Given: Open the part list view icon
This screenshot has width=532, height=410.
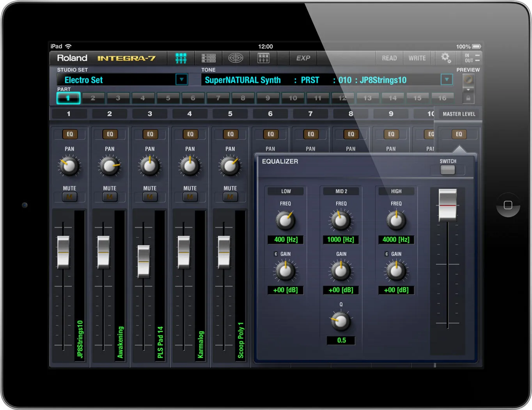Looking at the screenshot, I should tap(209, 58).
